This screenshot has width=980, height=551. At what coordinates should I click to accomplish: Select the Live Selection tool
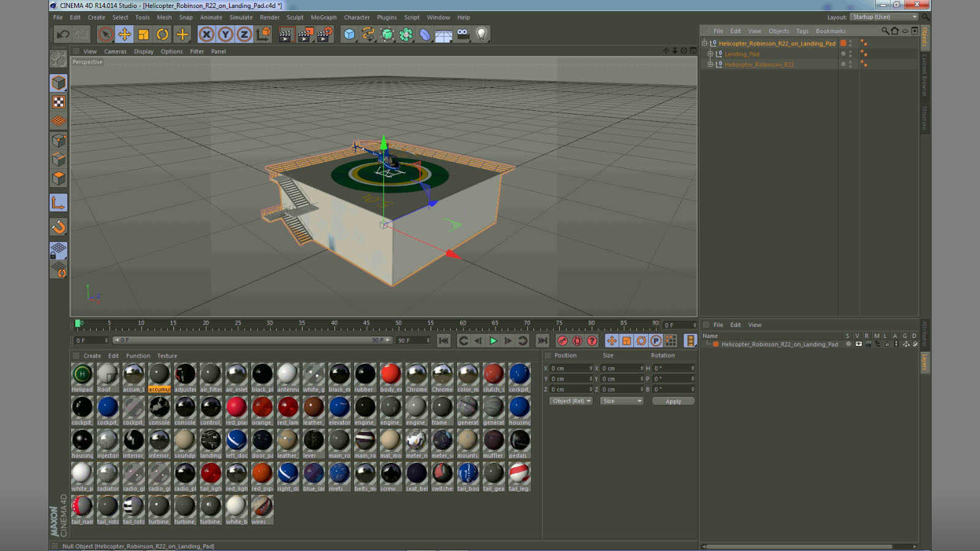coord(105,34)
